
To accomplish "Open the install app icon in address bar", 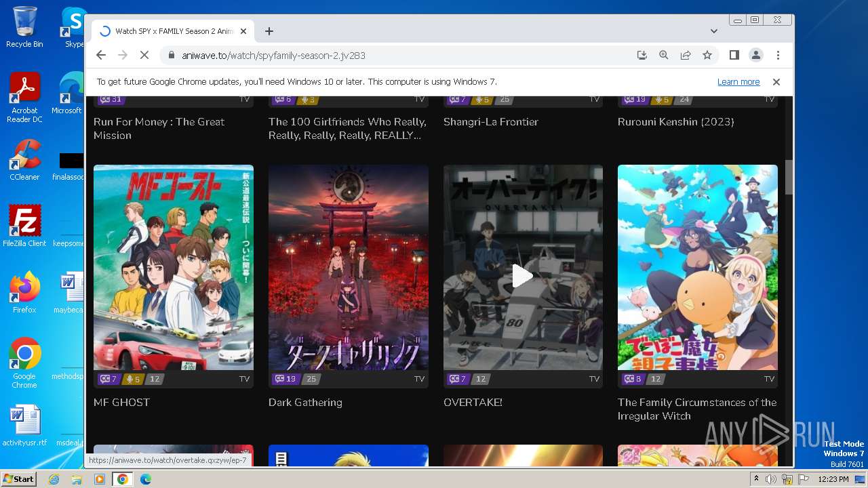I will pyautogui.click(x=642, y=56).
